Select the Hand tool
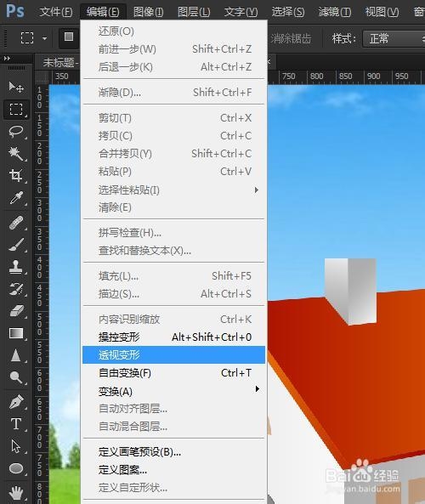Image resolution: width=425 pixels, height=504 pixels. (16, 493)
